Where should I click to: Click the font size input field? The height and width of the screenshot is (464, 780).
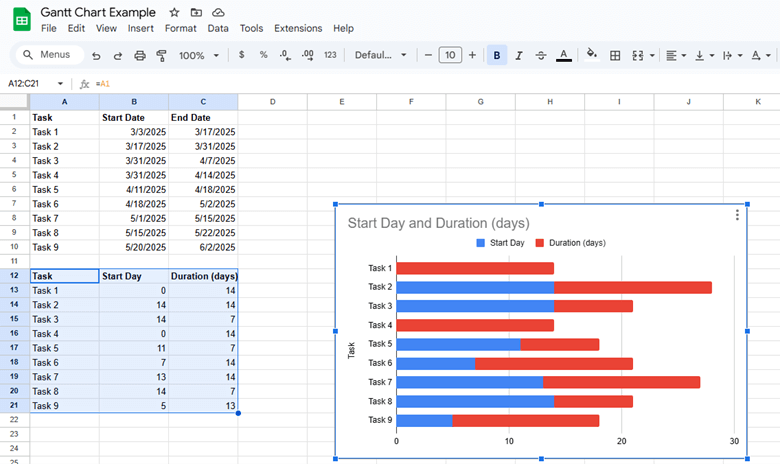coord(450,55)
